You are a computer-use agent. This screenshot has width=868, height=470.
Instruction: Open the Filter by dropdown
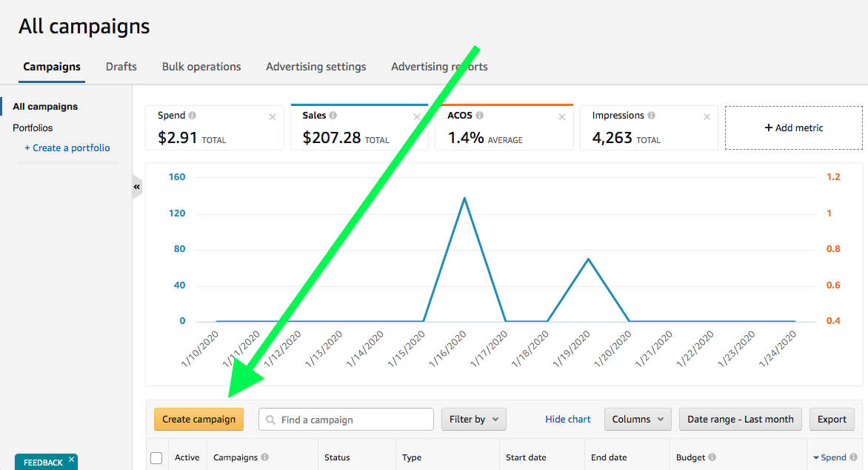474,419
